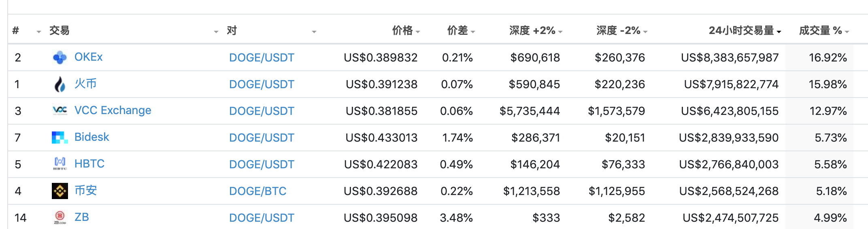Click the ZB red logo icon

pyautogui.click(x=60, y=217)
